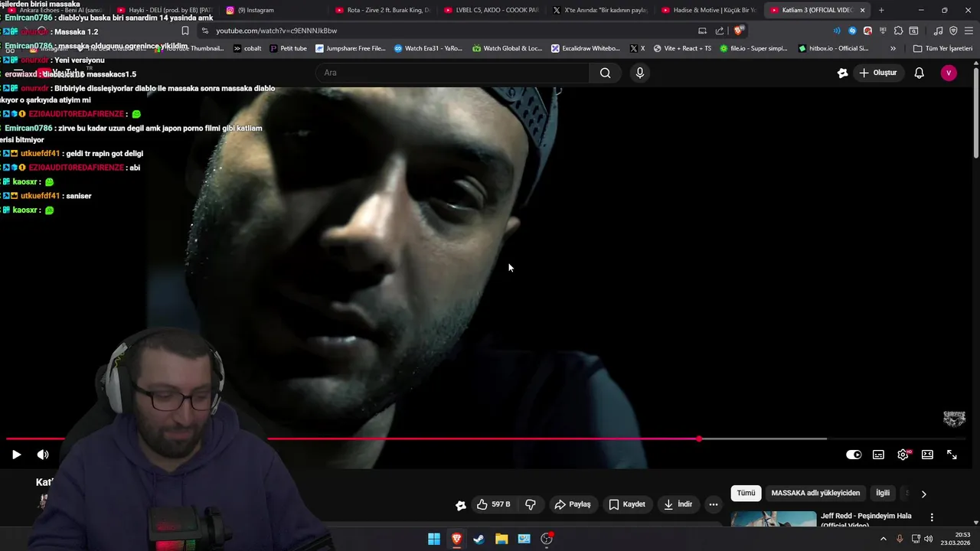Open the 'hitbox.io - Official Si...' bookmark
The height and width of the screenshot is (551, 980).
coord(833,48)
